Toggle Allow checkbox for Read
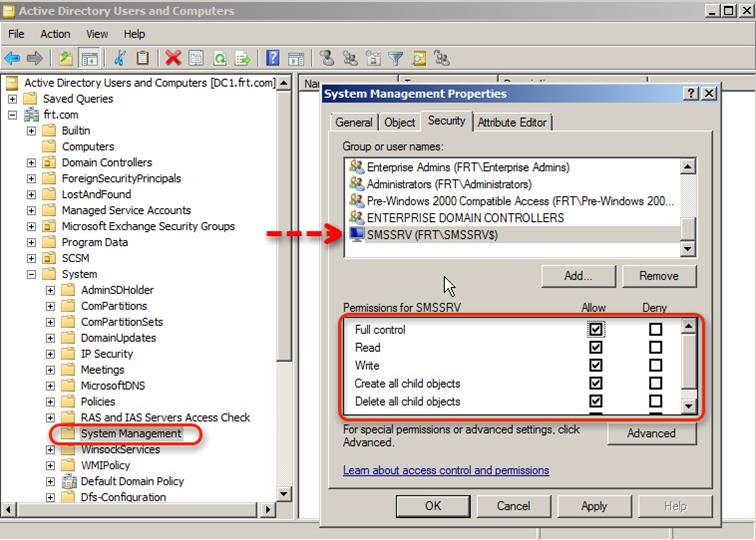 tap(596, 347)
